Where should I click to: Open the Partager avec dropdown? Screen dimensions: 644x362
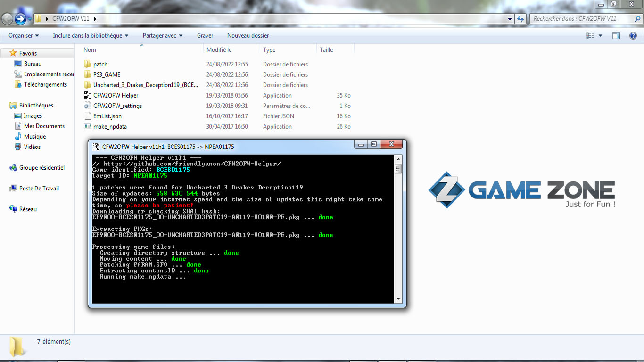click(x=163, y=35)
